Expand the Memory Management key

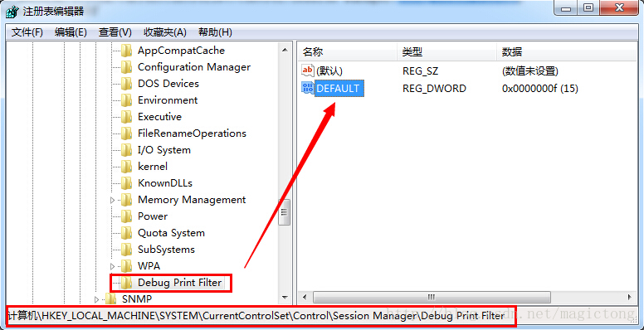click(113, 201)
